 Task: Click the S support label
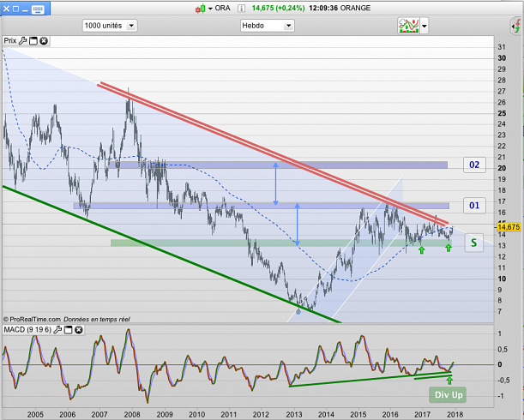(474, 243)
